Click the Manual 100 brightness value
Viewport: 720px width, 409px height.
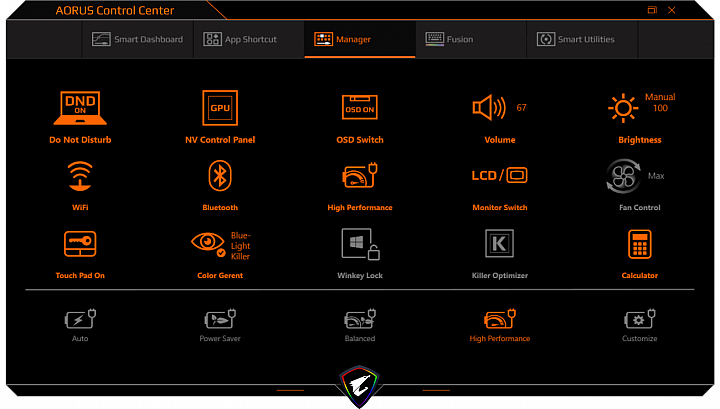660,102
